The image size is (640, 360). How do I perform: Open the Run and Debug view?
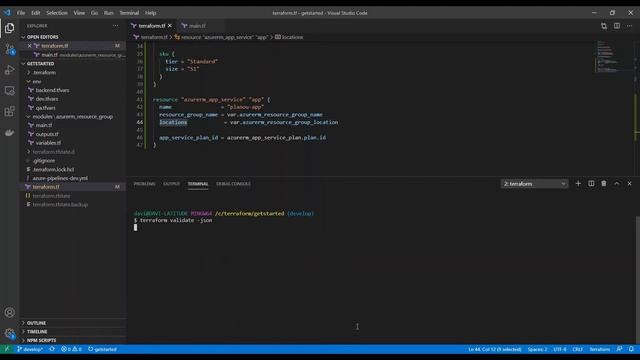pos(9,70)
